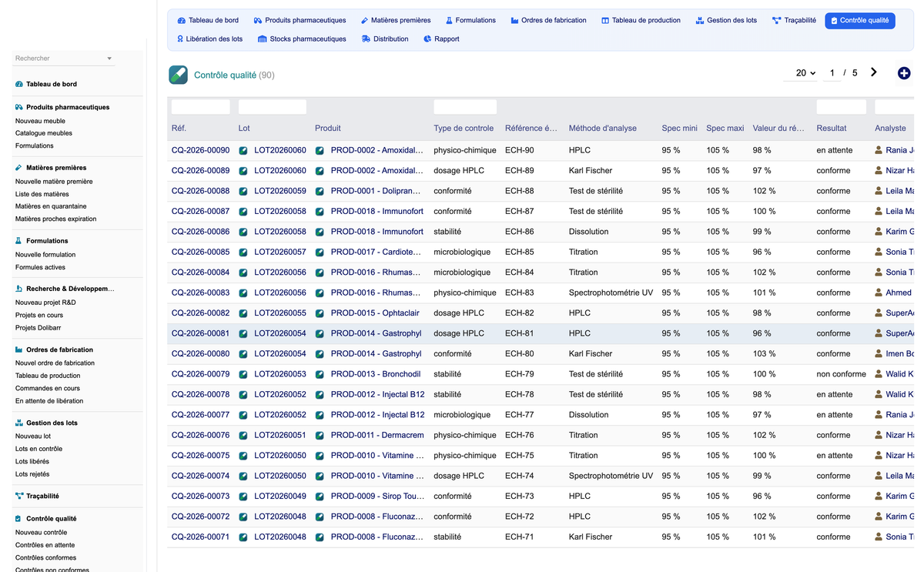Sort by Méthode d'analyse column header
The width and height of the screenshot is (924, 572).
[602, 129]
